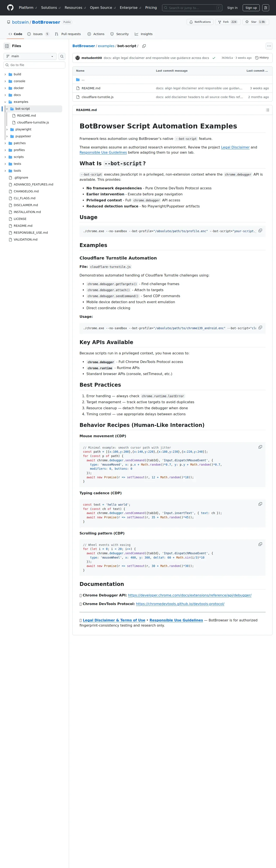Open Responsible Use Guidelines link in intro
This screenshot has width=276, height=868.
pyautogui.click(x=103, y=152)
